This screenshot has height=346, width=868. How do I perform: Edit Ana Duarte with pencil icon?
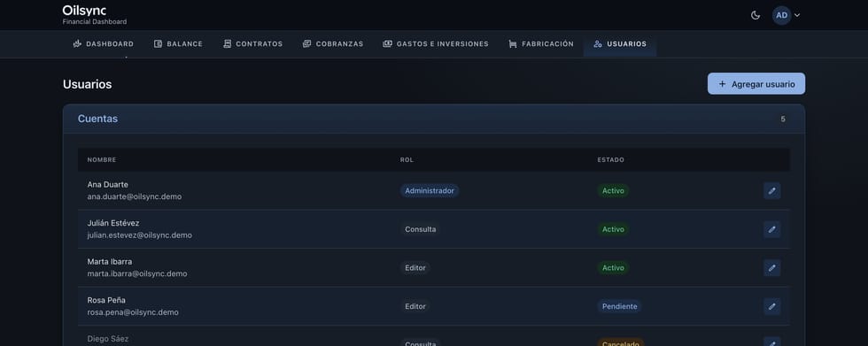[772, 190]
